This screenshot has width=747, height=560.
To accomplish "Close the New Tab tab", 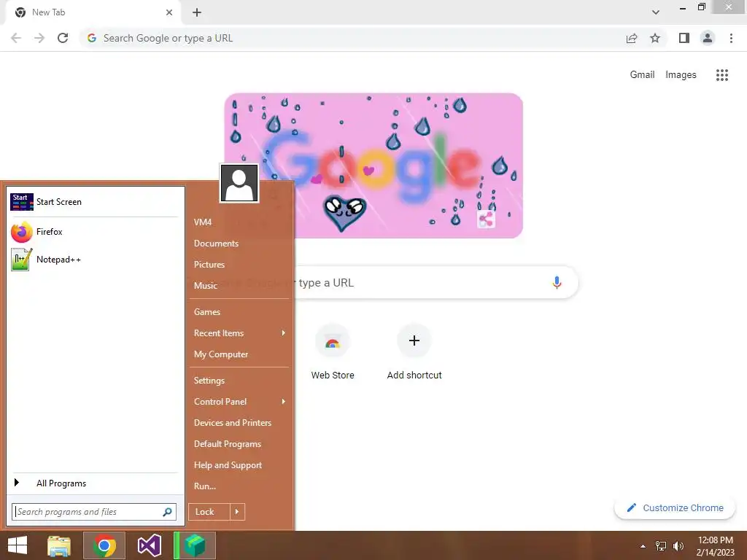I will coord(169,12).
